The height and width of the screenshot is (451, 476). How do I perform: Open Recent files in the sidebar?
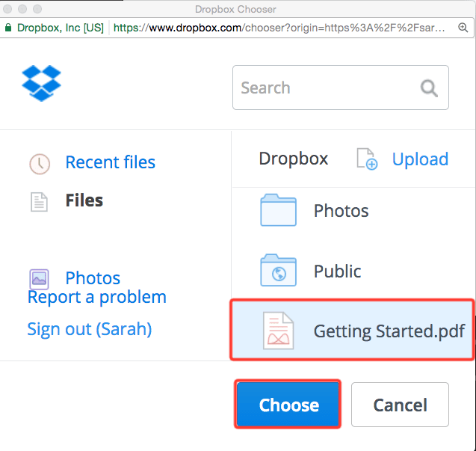click(110, 162)
